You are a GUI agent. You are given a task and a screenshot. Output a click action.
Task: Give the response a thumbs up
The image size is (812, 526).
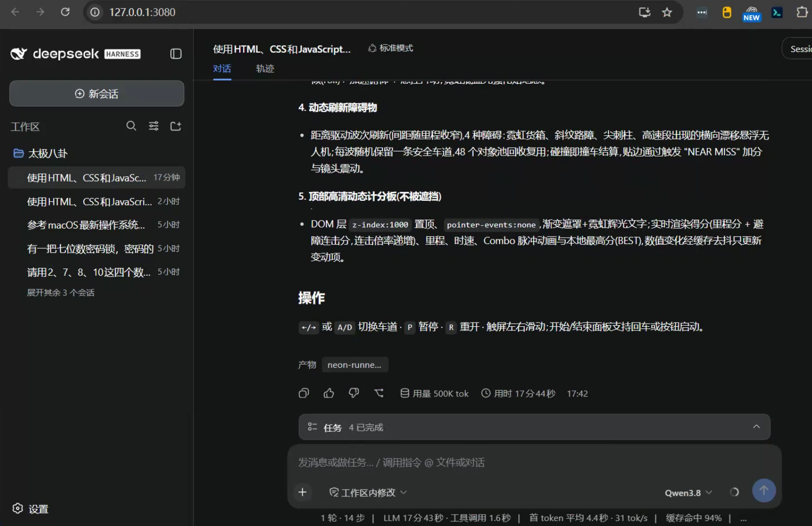329,393
